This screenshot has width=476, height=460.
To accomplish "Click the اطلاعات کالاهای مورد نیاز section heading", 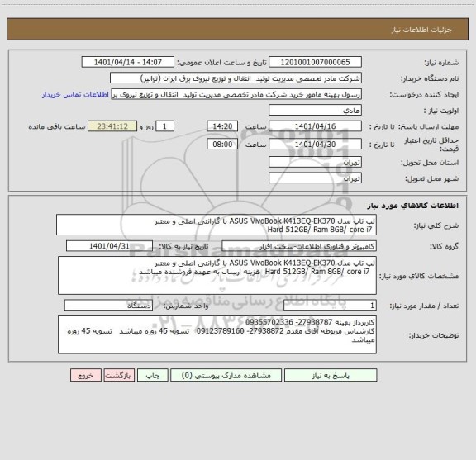I will coord(413,206).
